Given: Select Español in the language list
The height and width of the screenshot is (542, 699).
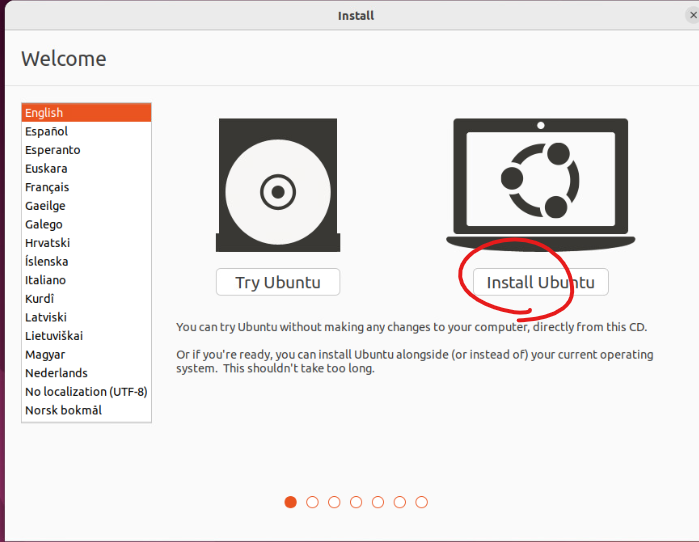Looking at the screenshot, I should tap(86, 131).
